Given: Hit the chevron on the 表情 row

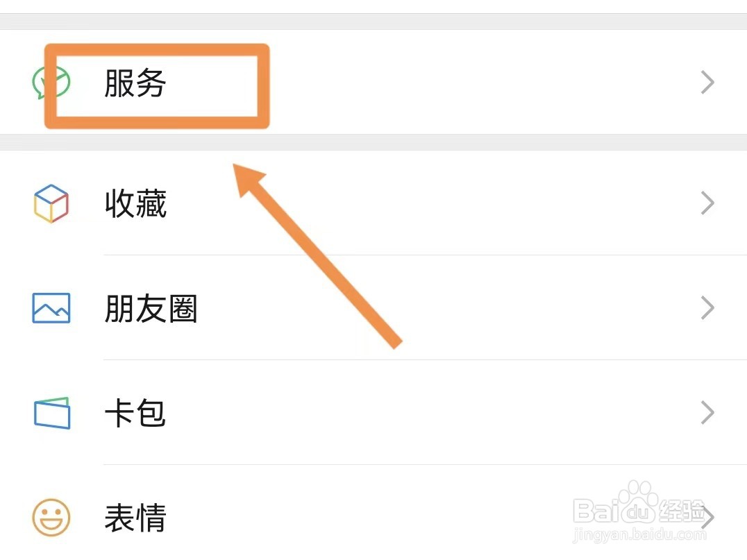Looking at the screenshot, I should 709,517.
